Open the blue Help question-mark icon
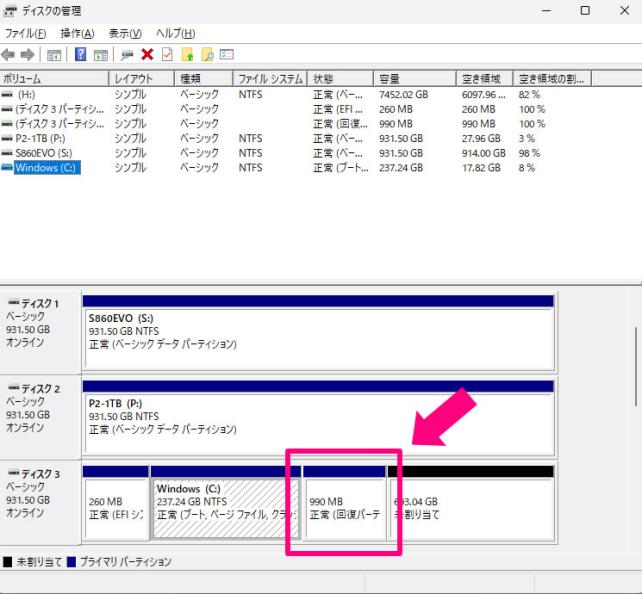 [80, 54]
